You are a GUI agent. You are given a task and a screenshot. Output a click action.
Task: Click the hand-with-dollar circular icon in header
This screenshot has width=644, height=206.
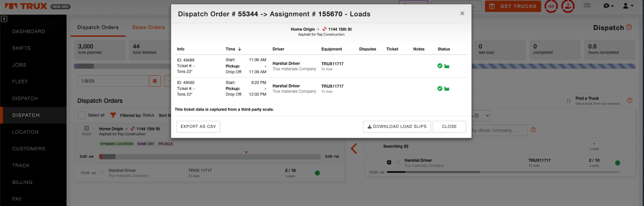(x=568, y=6)
